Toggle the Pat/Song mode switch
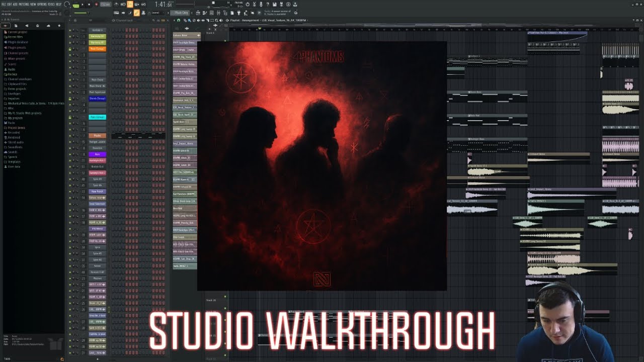 coord(75,5)
